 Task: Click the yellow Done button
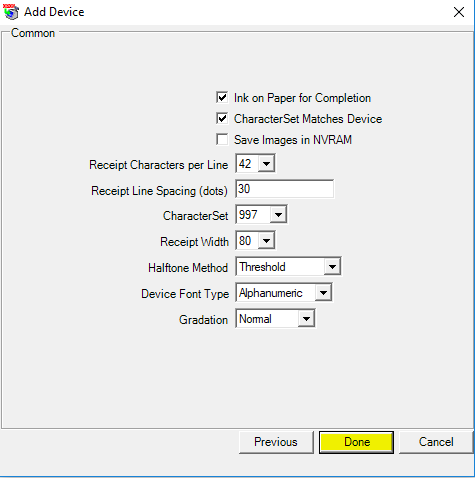(x=356, y=442)
